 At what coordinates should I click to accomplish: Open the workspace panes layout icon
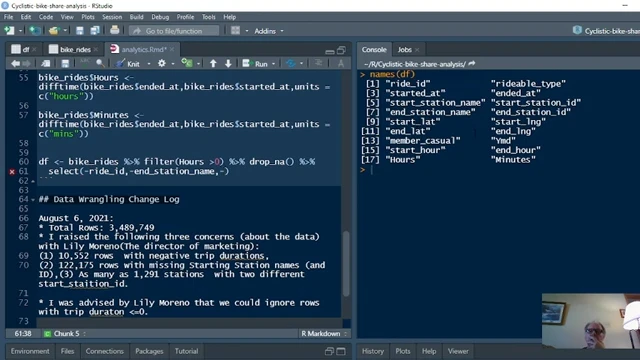[236, 31]
